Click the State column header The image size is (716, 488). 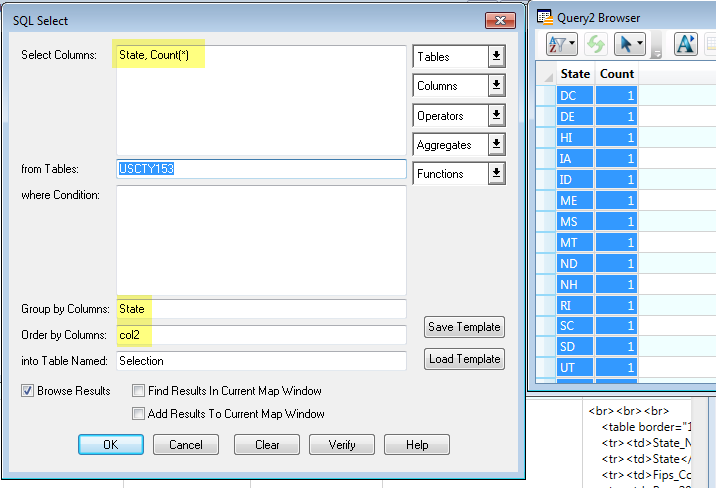pos(575,74)
